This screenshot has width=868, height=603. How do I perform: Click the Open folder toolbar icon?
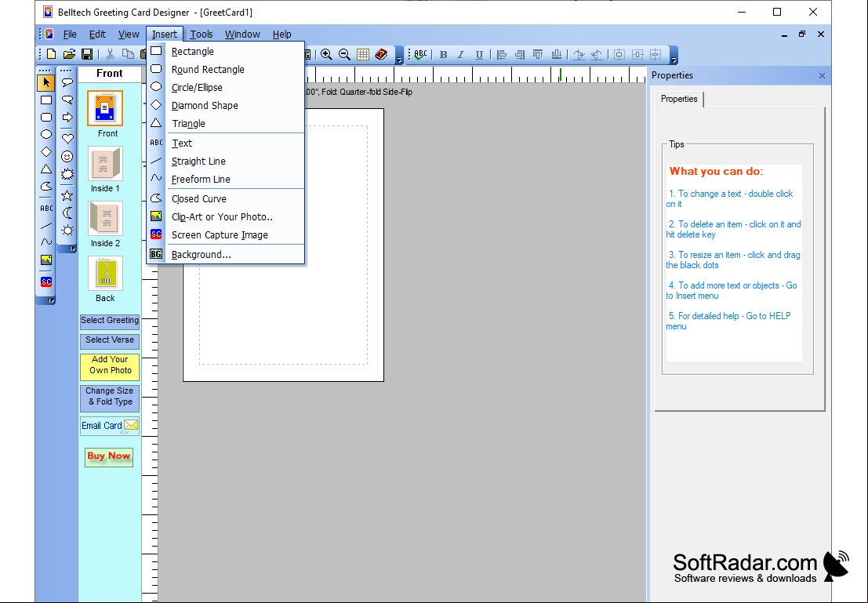[69, 54]
